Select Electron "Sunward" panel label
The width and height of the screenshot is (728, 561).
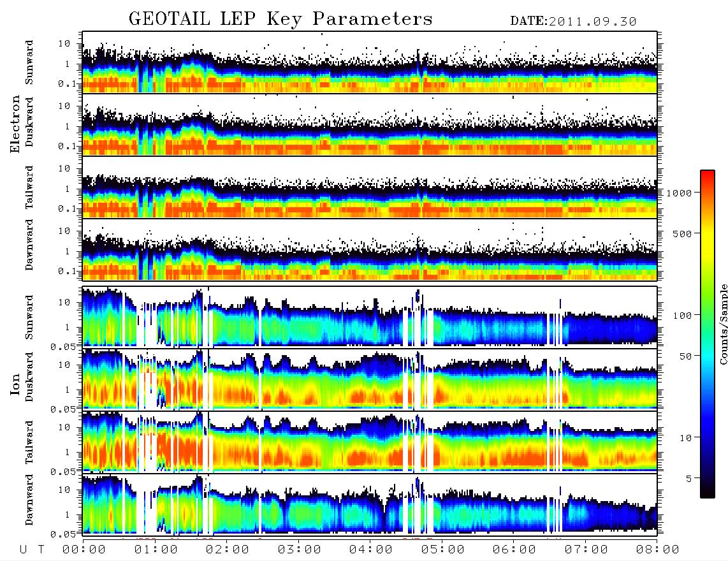pyautogui.click(x=29, y=62)
